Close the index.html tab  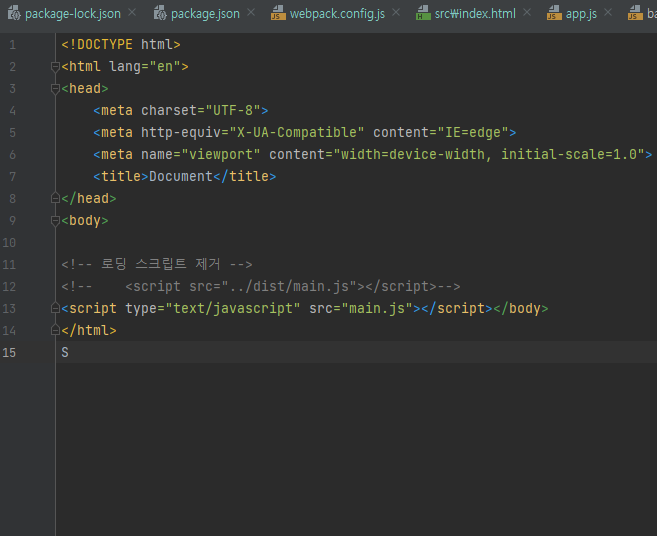pos(527,13)
